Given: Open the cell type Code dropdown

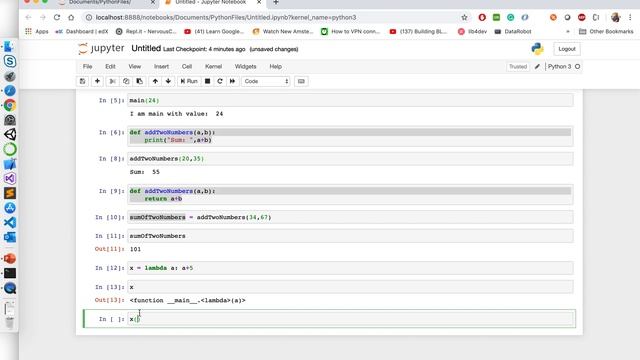Looking at the screenshot, I should click(x=266, y=81).
